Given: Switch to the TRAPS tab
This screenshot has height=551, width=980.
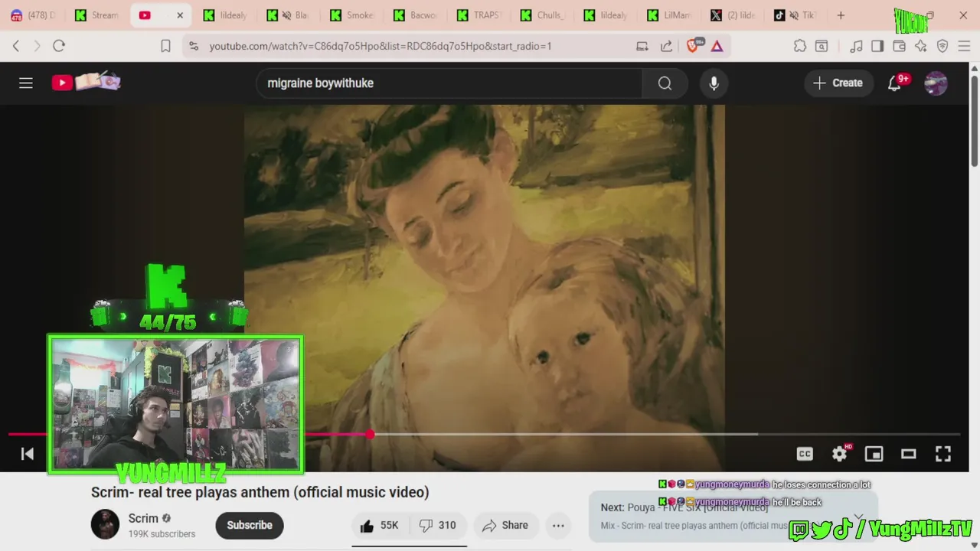Looking at the screenshot, I should tap(478, 15).
